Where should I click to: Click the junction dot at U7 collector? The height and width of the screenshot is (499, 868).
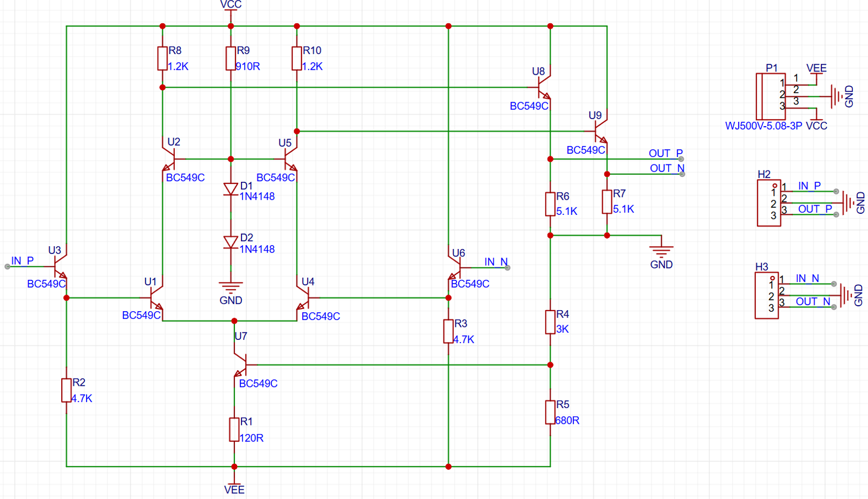[234, 321]
